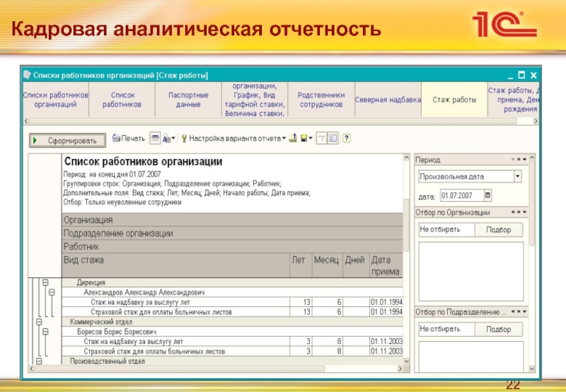Toggle the settings panel icon left of help
Viewport: 566px width, 392px height.
(333, 139)
